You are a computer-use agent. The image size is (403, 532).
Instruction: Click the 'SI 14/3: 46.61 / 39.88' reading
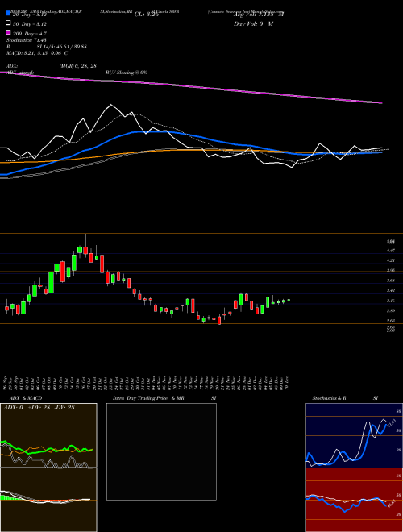coord(62,47)
